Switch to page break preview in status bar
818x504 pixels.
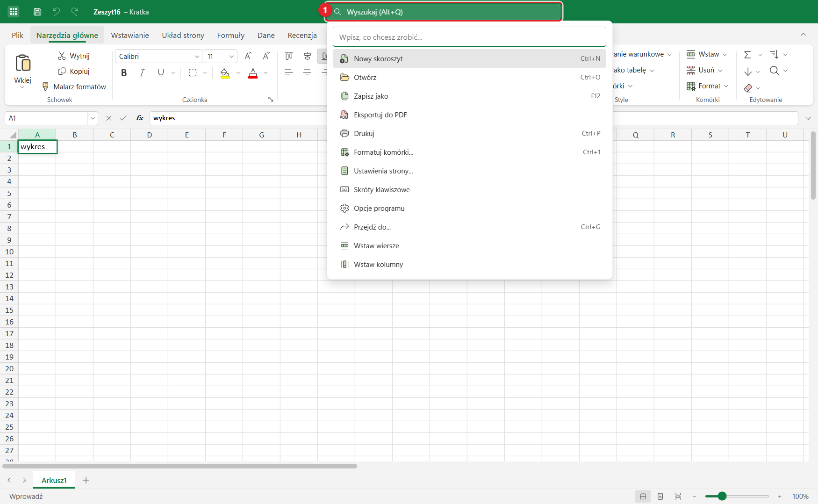coord(678,497)
